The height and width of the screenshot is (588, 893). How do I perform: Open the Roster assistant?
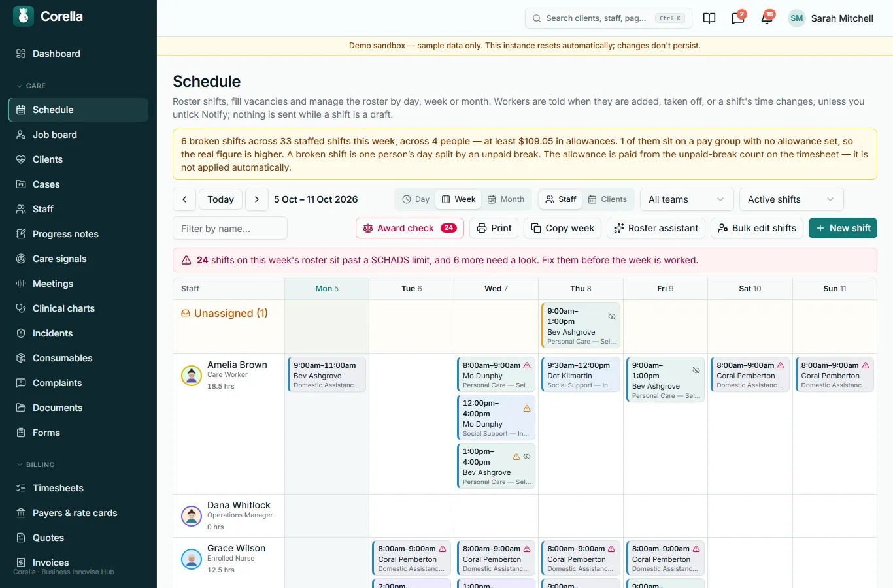[656, 228]
